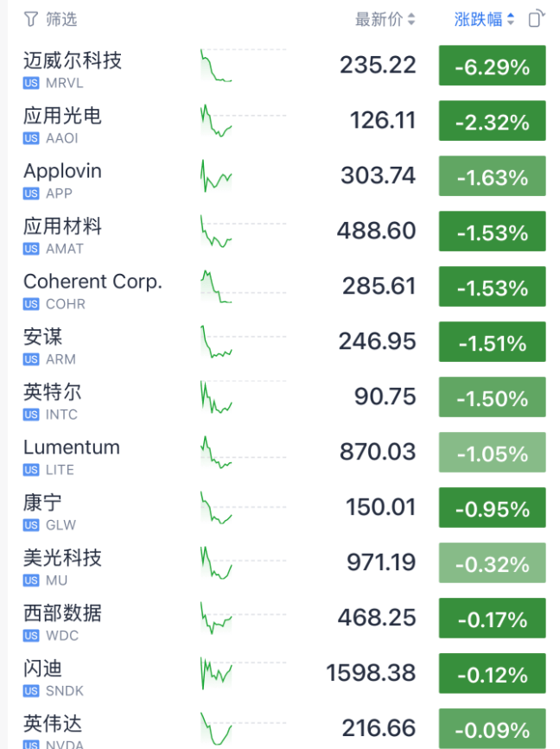Select the -0.32% badge for 美光科技
Image resolution: width=560 pixels, height=749 pixels.
pos(492,562)
